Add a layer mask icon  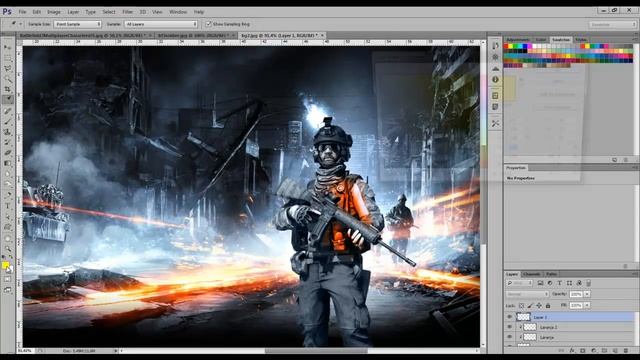(583, 351)
